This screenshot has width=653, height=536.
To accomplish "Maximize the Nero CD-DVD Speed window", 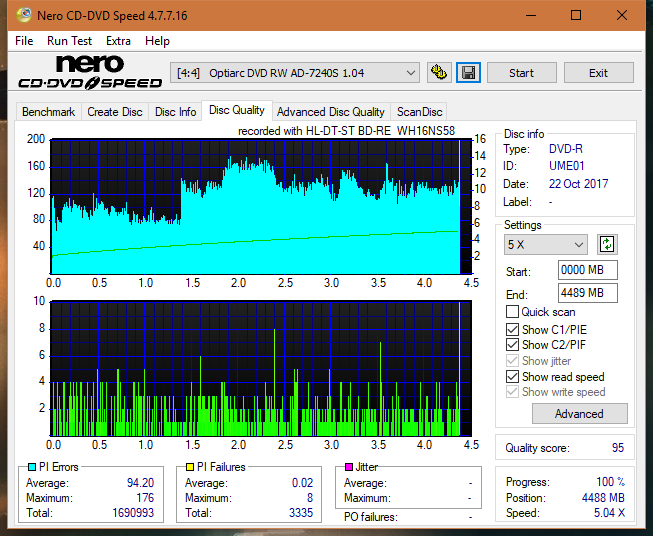I will click(x=576, y=15).
